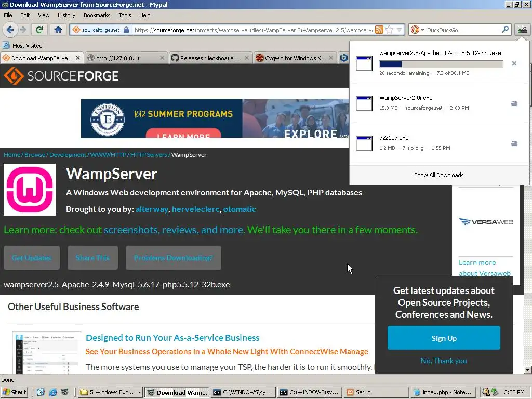Open the View menu
The height and width of the screenshot is (399, 532).
click(x=44, y=15)
